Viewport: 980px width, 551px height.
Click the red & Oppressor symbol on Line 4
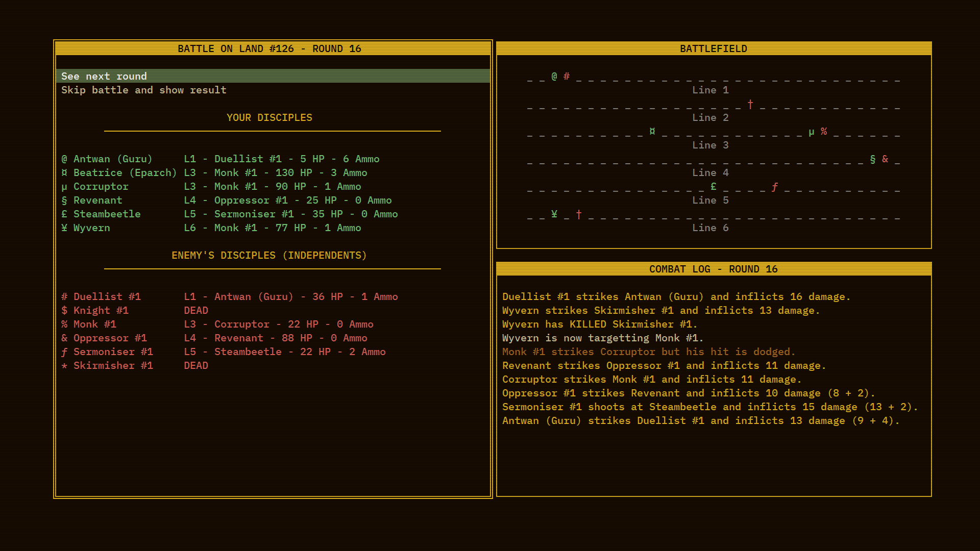click(885, 159)
